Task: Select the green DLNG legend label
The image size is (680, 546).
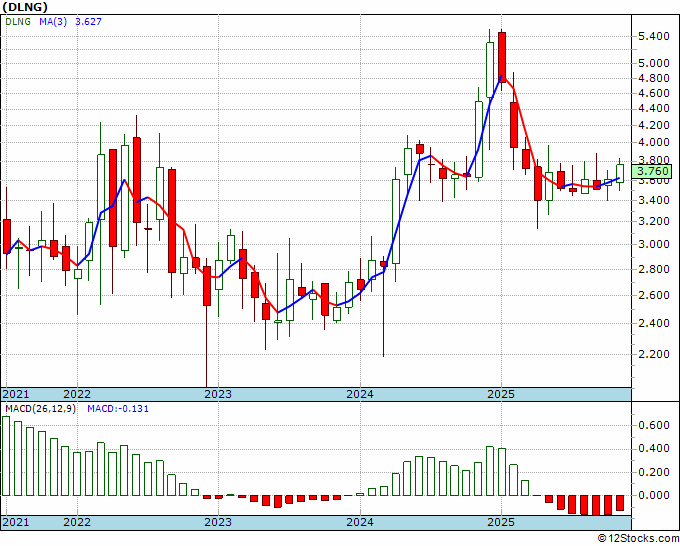Action: coord(18,21)
